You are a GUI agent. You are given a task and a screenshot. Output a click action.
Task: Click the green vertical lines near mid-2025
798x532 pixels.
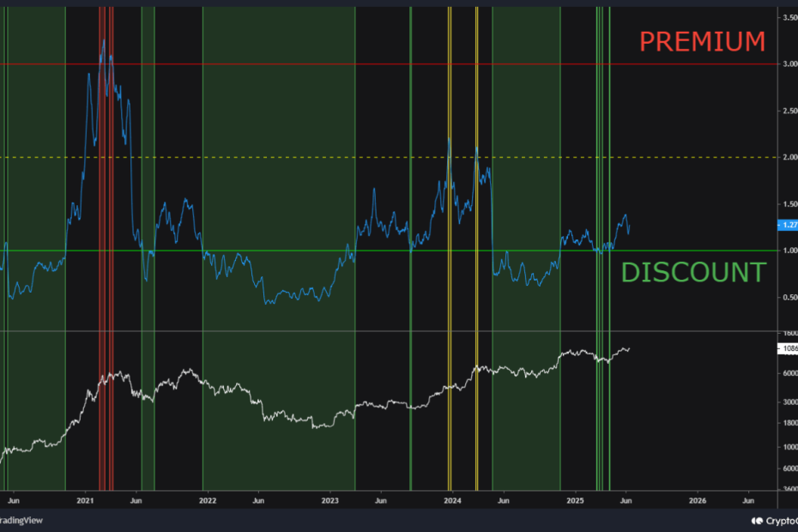click(x=601, y=257)
